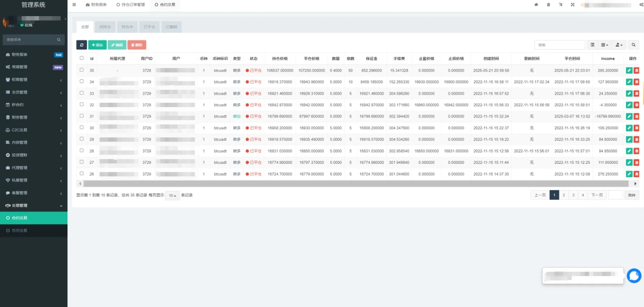
Task: Click the trash icon in top bar
Action: click(548, 5)
